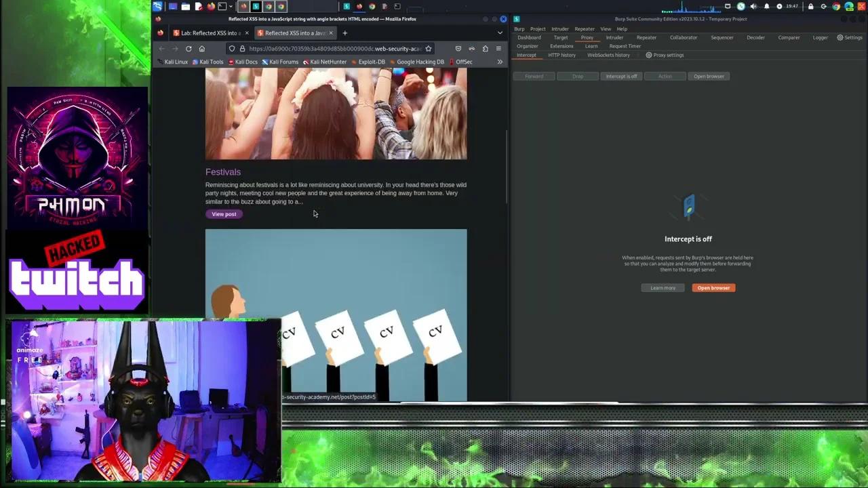Viewport: 868px width, 488px height.
Task: Toggle the Intercept is off button
Action: click(x=621, y=77)
